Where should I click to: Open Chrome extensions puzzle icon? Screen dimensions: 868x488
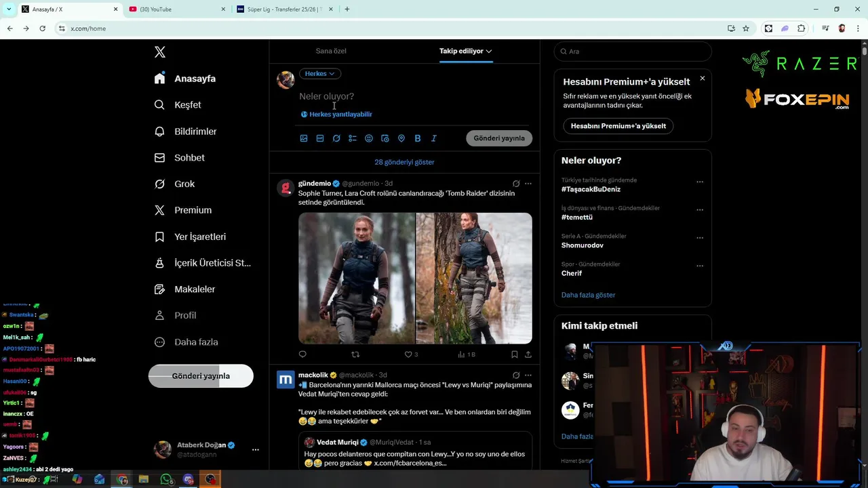(802, 28)
